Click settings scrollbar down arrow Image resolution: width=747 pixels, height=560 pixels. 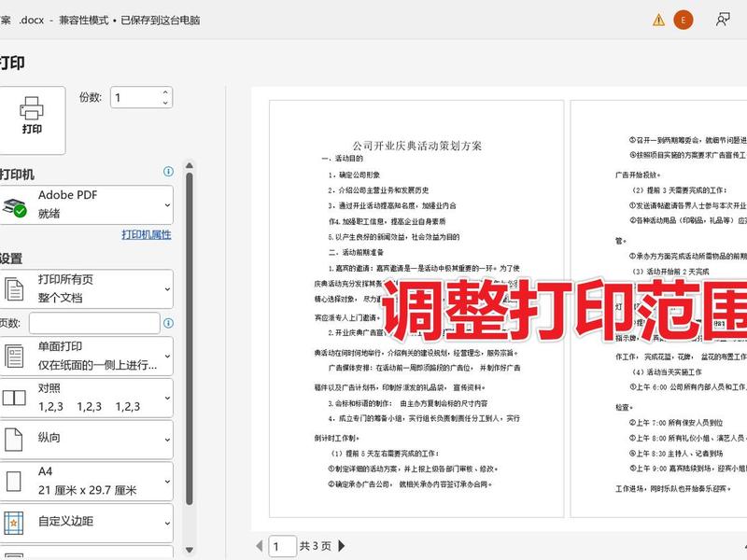pyautogui.click(x=190, y=550)
